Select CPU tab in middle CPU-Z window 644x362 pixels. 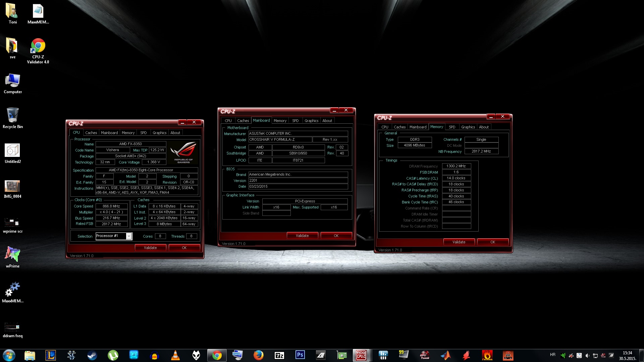(228, 121)
